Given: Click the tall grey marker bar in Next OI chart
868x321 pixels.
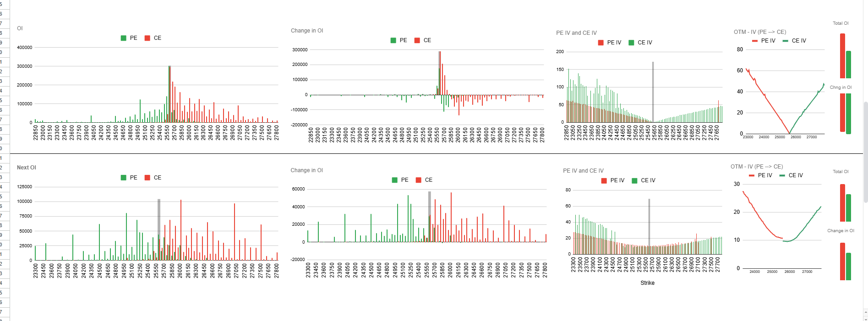Looking at the screenshot, I should (159, 220).
